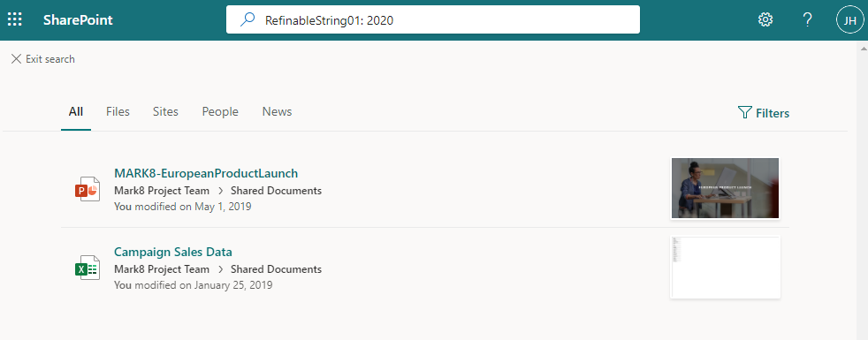Click the Campaign Sales Data spreadsheet thumbnail

[725, 268]
